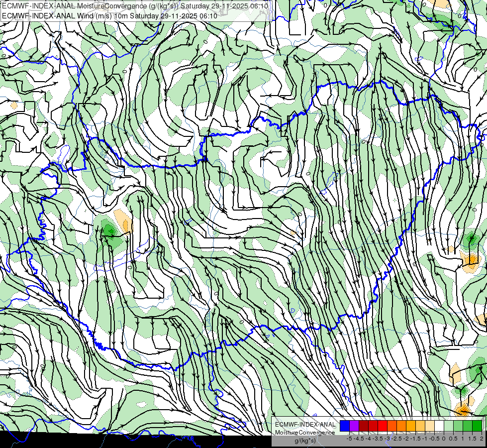Click the legend tick value -2.5
The image size is (487, 448).
coord(397,439)
